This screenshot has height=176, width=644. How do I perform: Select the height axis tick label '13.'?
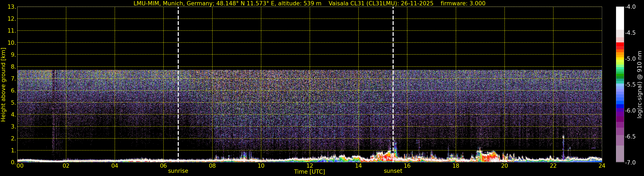(12, 7)
